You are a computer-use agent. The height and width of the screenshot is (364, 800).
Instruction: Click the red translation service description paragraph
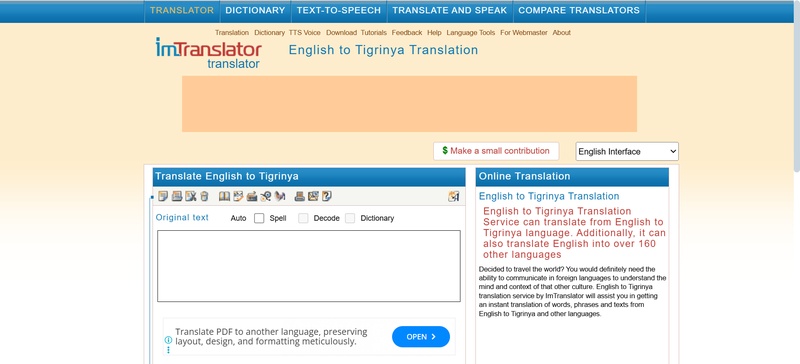click(574, 233)
